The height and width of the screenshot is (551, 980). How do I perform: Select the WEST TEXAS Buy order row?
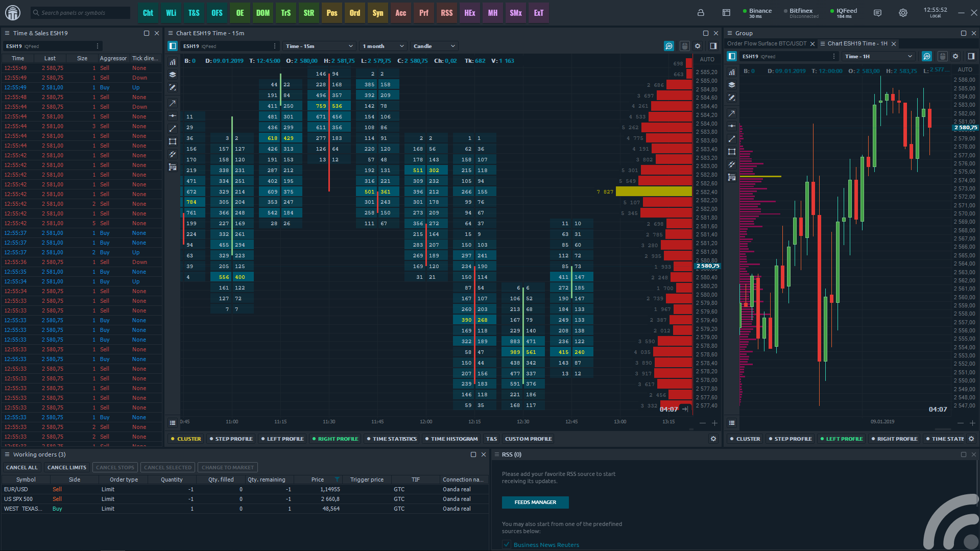click(x=245, y=509)
